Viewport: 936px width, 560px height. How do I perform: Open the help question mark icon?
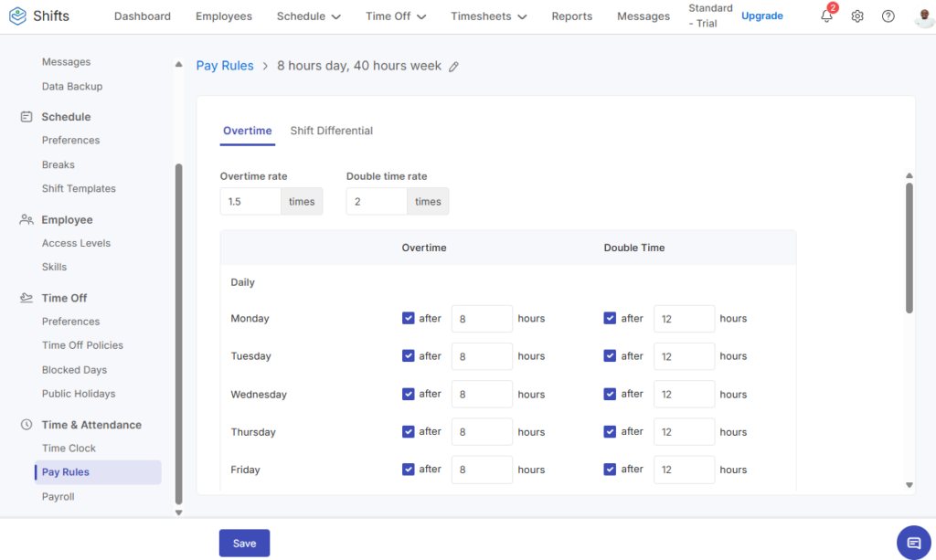point(888,16)
